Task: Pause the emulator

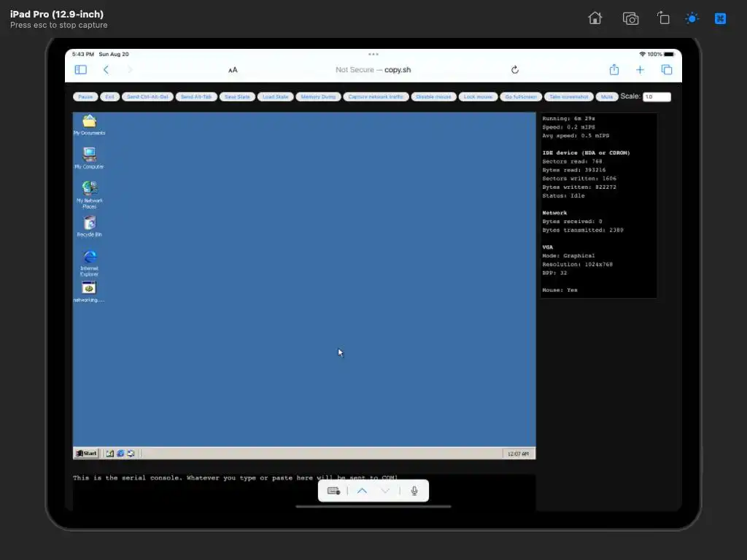Action: coord(86,97)
